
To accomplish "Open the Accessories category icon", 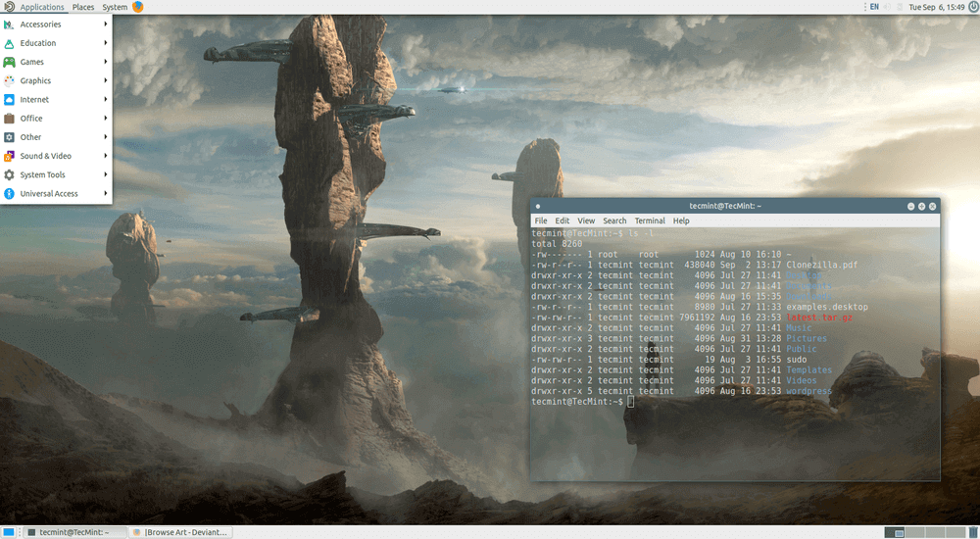I will tap(9, 24).
